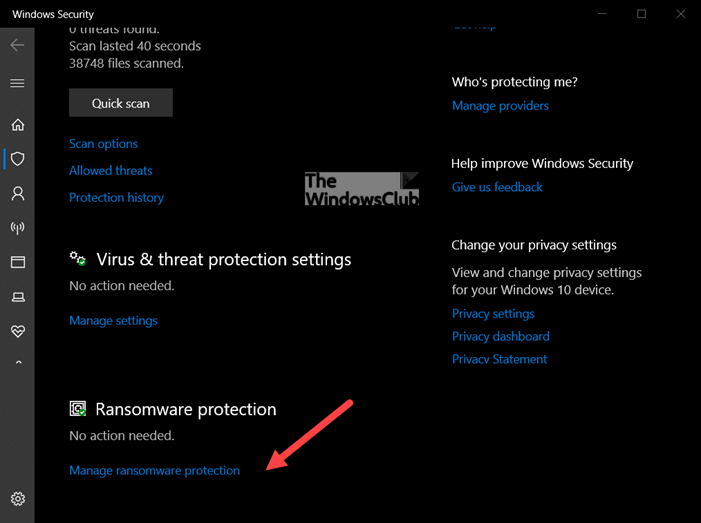This screenshot has width=701, height=523.
Task: Open Allowed threats link
Action: click(110, 171)
